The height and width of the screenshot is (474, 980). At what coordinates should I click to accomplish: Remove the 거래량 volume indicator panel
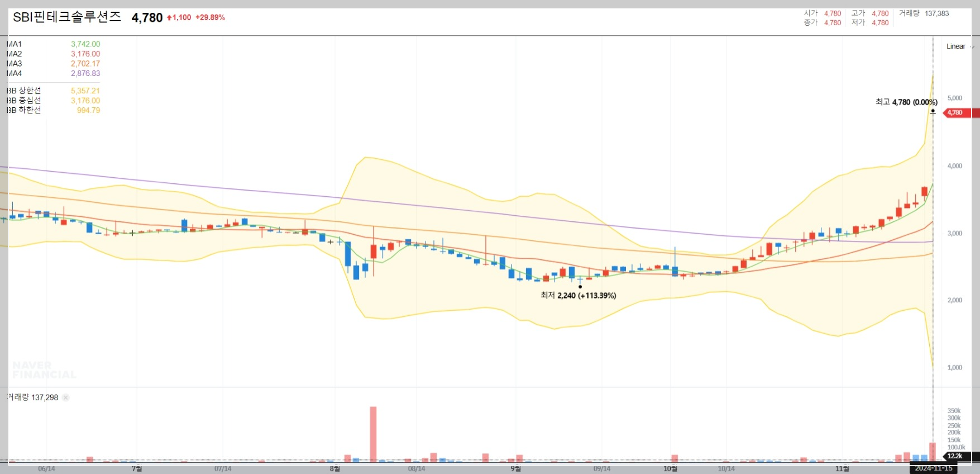click(66, 397)
